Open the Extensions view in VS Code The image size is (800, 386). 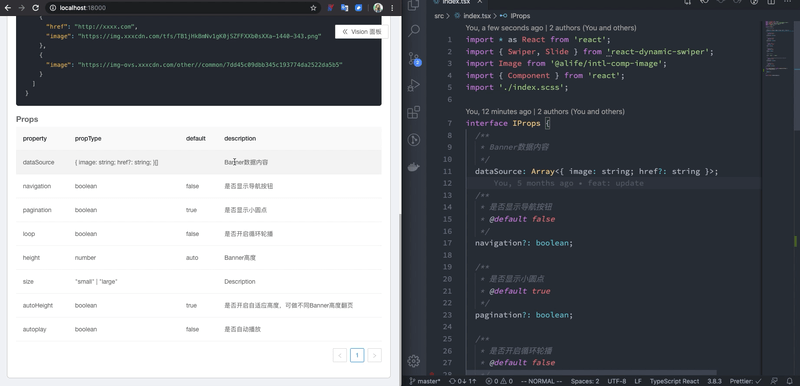pyautogui.click(x=414, y=112)
